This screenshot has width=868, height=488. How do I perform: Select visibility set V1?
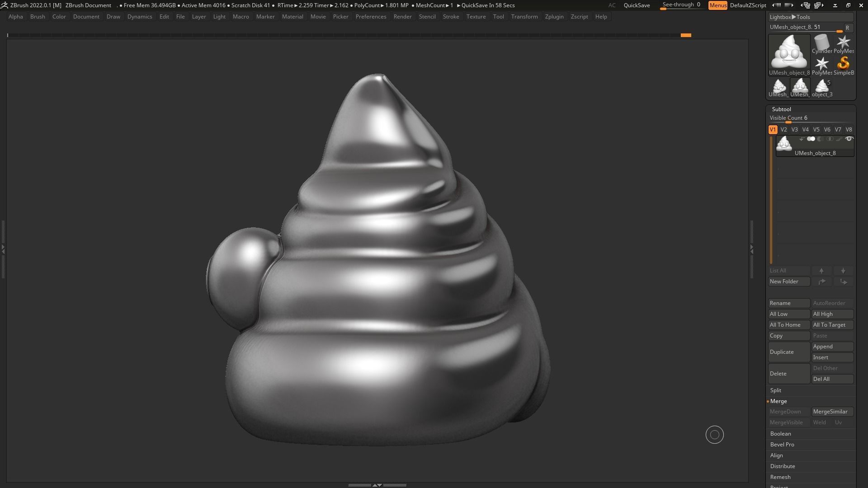point(773,130)
